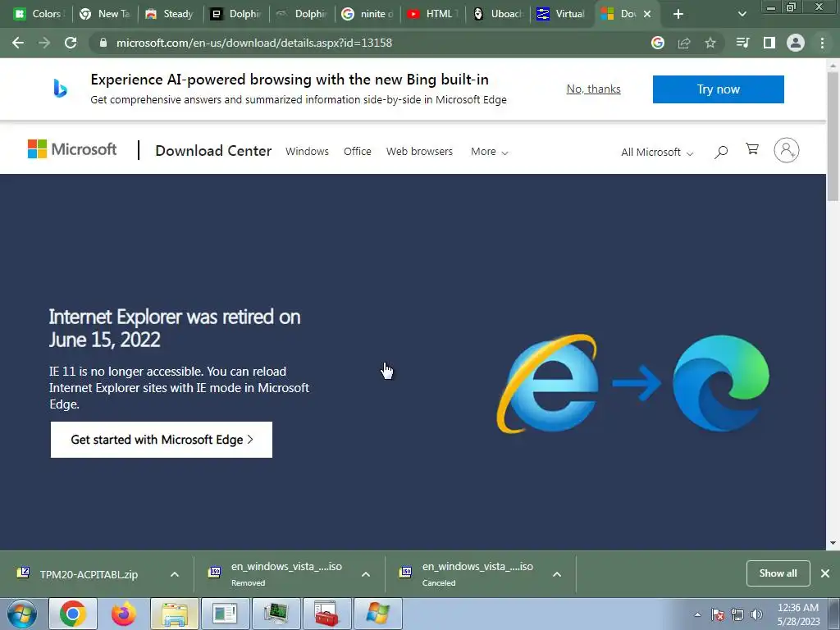Viewport: 840px width, 630px height.
Task: Switch to the Steady tab
Action: [171, 14]
